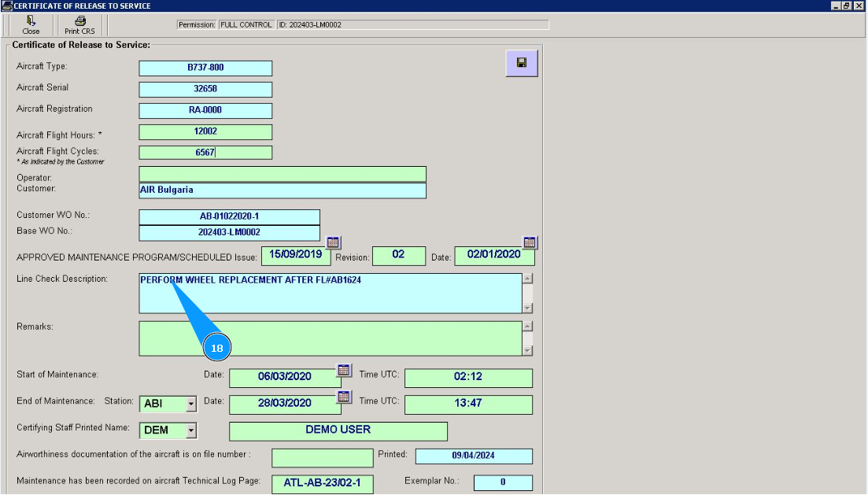The image size is (868, 495).
Task: Expand the Certifying Staff DEM dropdown
Action: [x=190, y=430]
